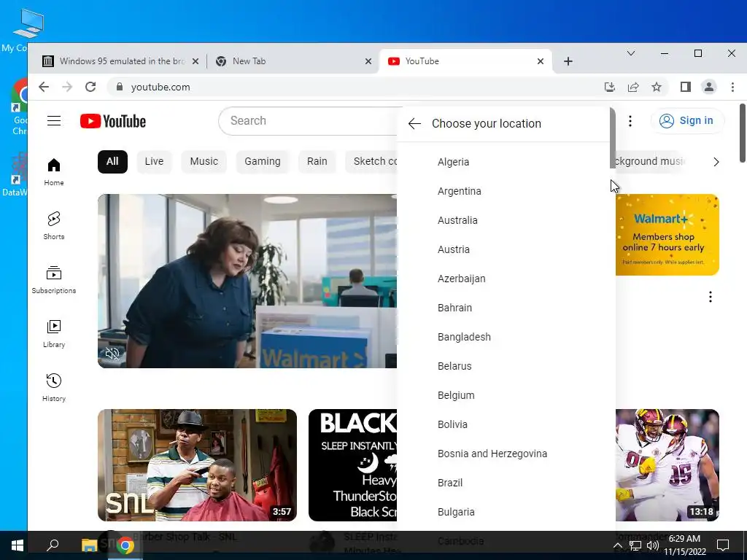Bookmark this tab with the star
747x560 pixels.
pyautogui.click(x=657, y=87)
